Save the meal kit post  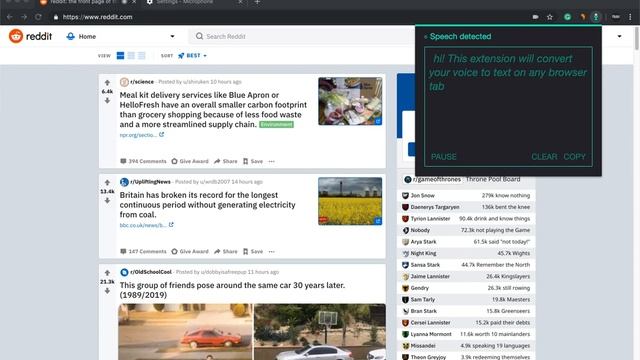click(253, 161)
